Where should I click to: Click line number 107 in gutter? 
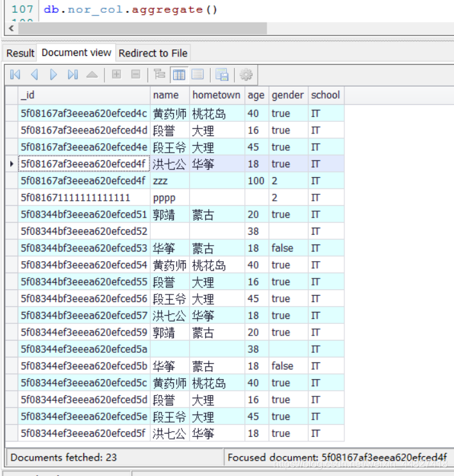(x=22, y=10)
